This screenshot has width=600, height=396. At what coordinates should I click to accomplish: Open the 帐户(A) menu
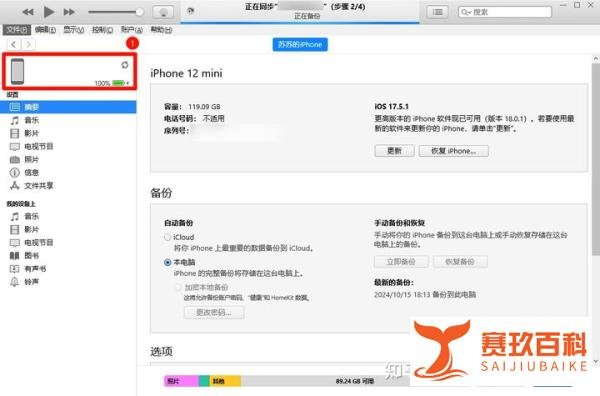click(131, 29)
